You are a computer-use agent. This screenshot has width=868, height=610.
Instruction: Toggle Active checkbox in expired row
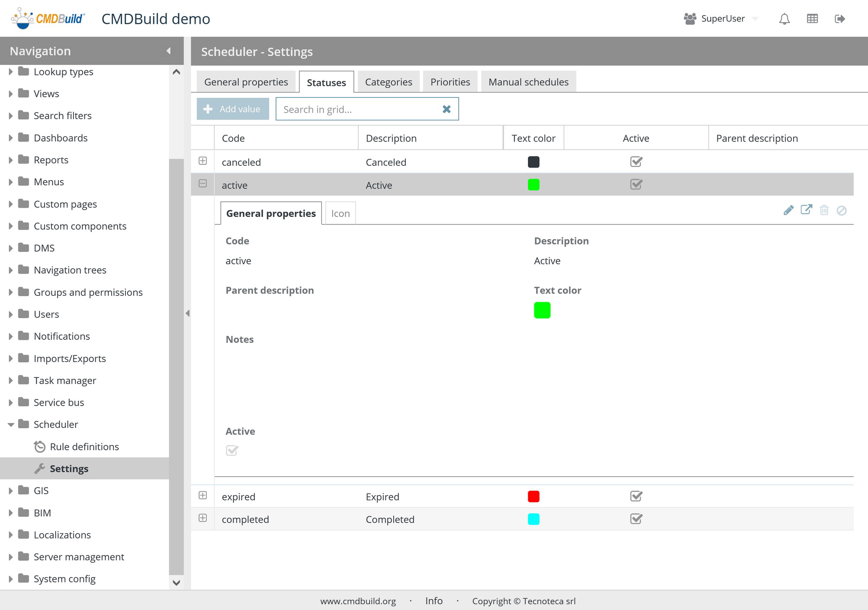pos(636,496)
